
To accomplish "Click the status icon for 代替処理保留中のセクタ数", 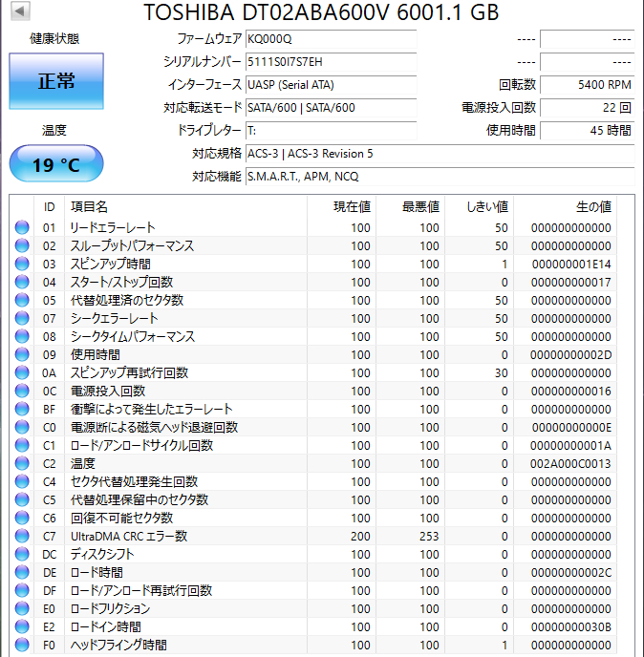I will pos(22,499).
